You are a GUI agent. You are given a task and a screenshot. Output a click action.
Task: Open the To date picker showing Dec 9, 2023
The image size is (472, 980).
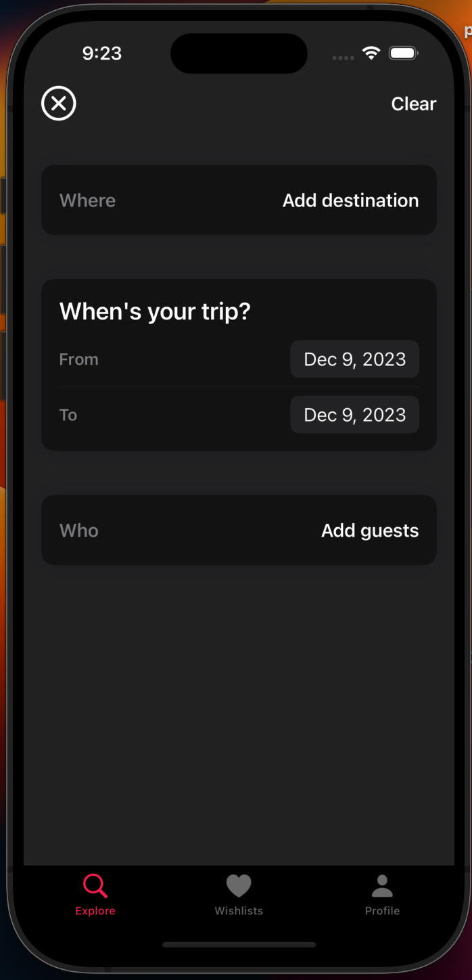pyautogui.click(x=354, y=415)
